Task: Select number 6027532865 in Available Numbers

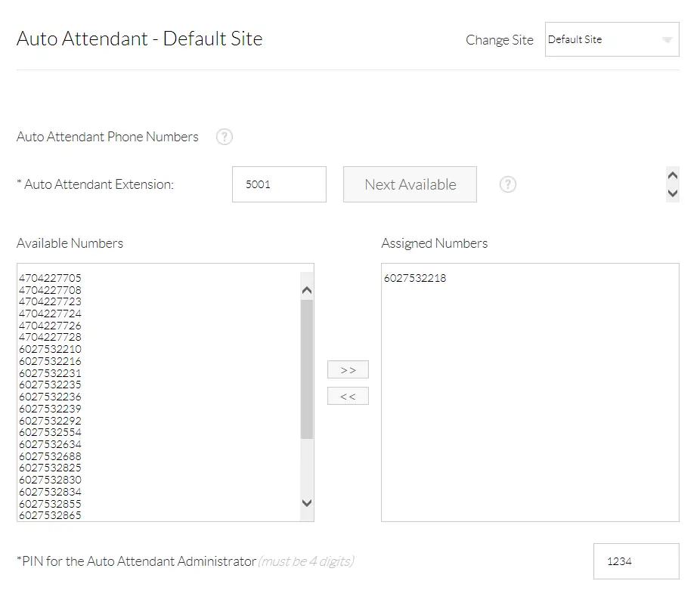Action: point(49,515)
